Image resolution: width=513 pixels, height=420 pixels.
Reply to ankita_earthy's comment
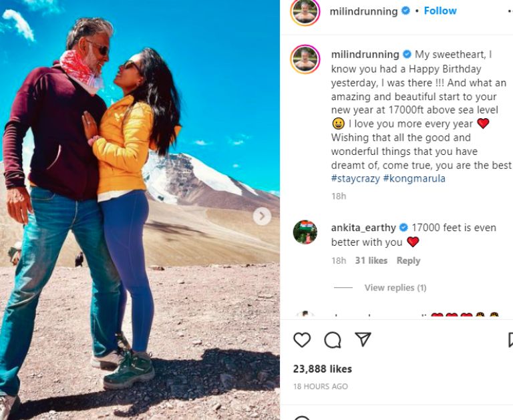point(408,260)
